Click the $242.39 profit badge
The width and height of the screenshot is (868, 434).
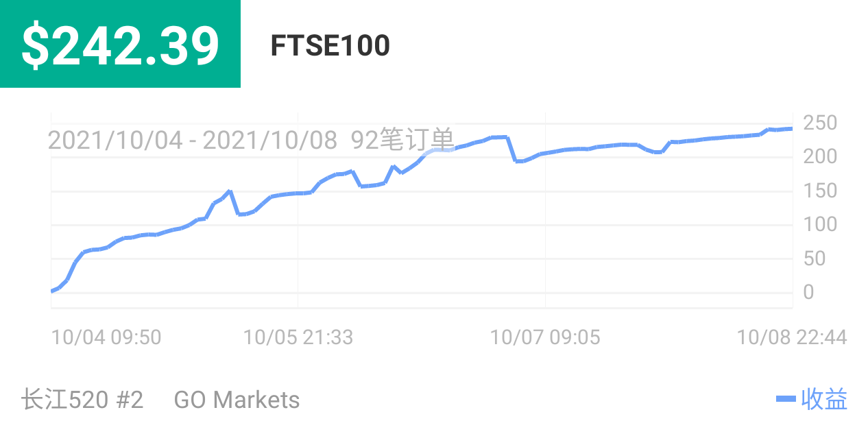[x=120, y=45]
